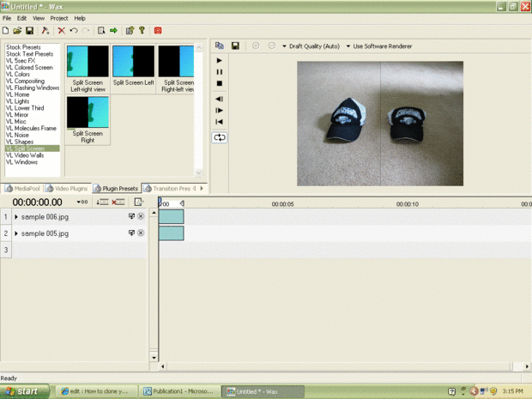The image size is (532, 399).
Task: Click the Windows start button
Action: pos(24,391)
